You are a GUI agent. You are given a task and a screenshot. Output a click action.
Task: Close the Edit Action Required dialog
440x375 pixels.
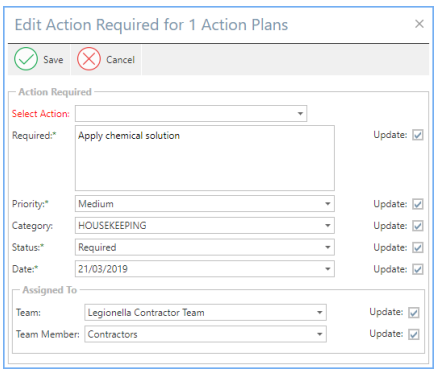pyautogui.click(x=419, y=24)
